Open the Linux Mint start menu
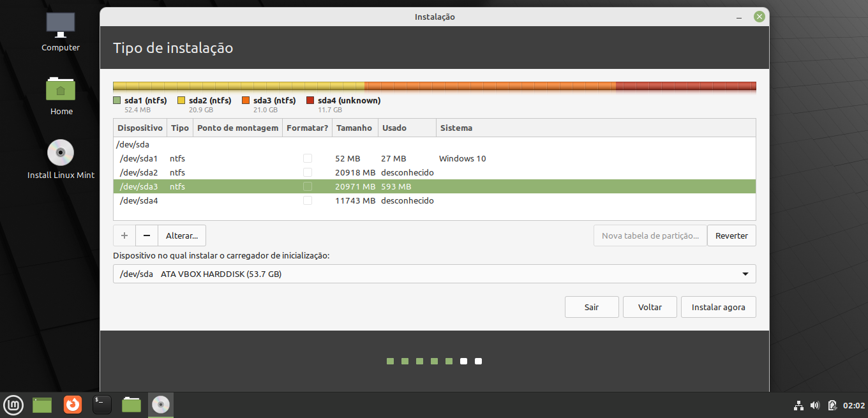 pos(13,405)
